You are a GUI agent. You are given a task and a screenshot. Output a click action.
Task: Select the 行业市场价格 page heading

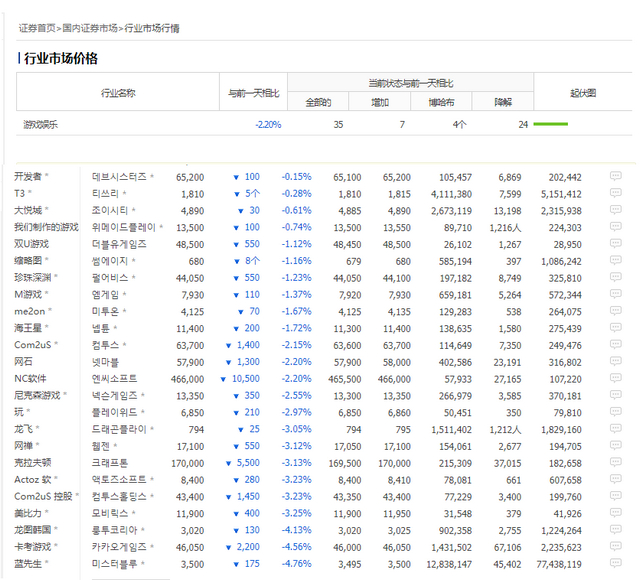point(60,58)
